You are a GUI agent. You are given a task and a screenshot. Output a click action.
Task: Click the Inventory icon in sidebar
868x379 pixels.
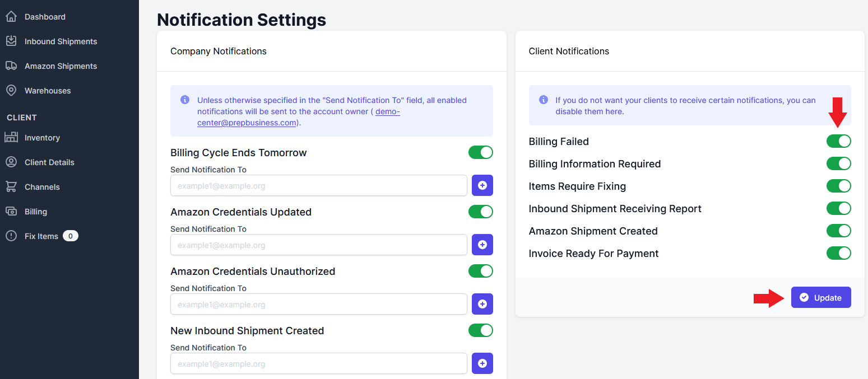click(11, 138)
